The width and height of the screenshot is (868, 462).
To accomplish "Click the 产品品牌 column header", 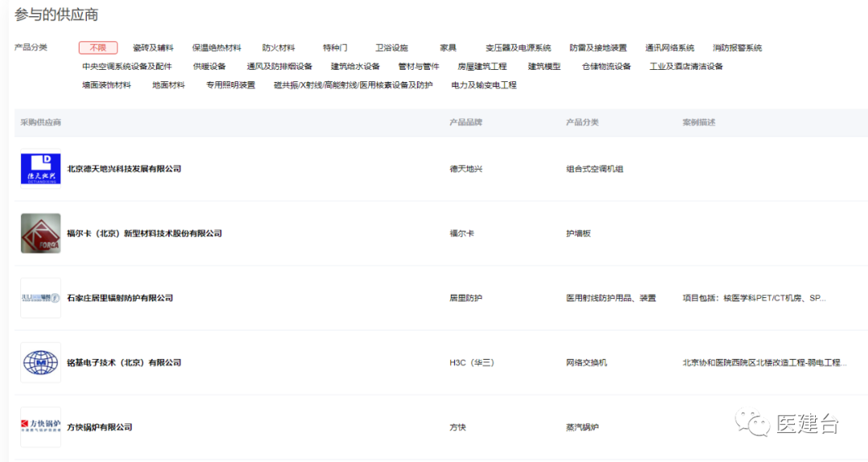I will [465, 122].
